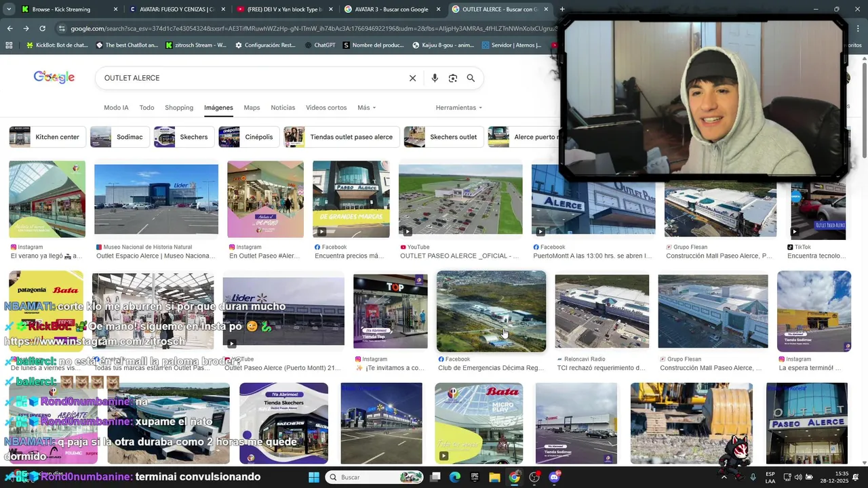This screenshot has width=868, height=488.
Task: Go back to the previous page
Action: [x=9, y=28]
